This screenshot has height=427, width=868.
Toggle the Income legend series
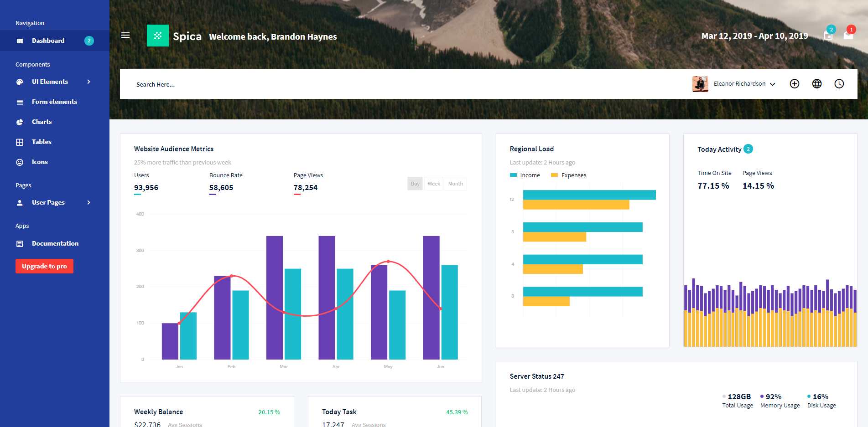click(x=525, y=175)
